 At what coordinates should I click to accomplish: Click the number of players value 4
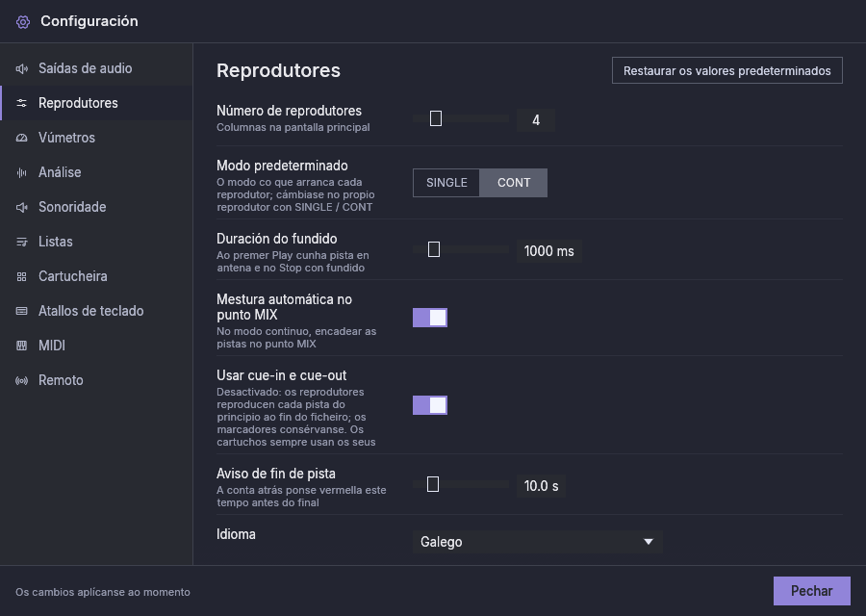click(536, 120)
